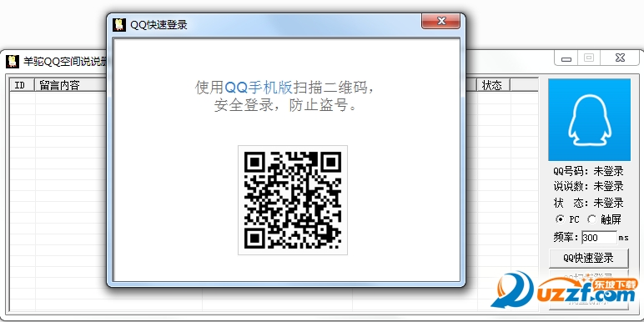The image size is (644, 322).
Task: Click the QQ号码: 未登录 label
Action: pyautogui.click(x=589, y=171)
